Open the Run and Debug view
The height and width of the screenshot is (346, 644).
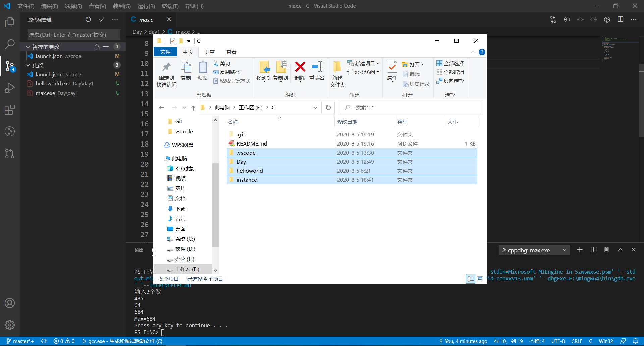[x=10, y=88]
